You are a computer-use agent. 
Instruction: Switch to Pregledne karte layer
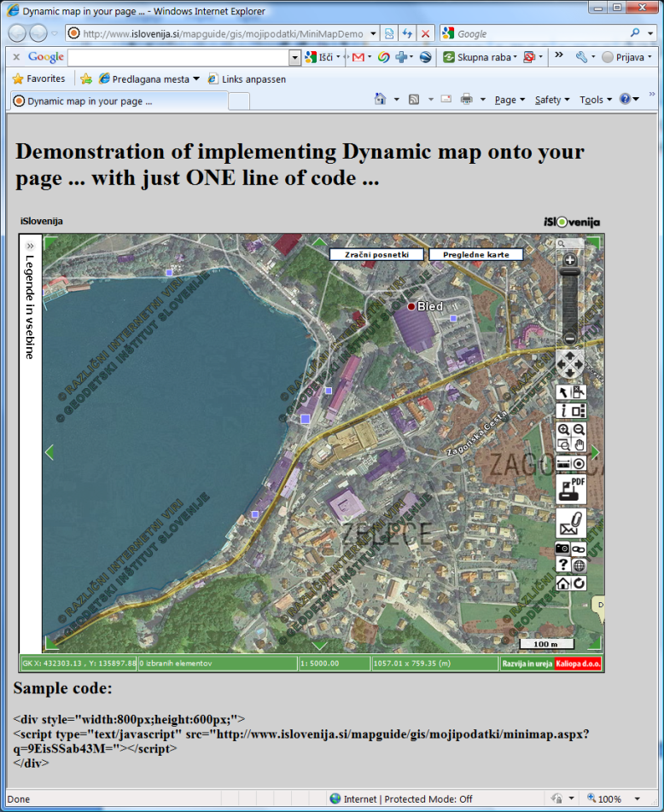coord(476,254)
